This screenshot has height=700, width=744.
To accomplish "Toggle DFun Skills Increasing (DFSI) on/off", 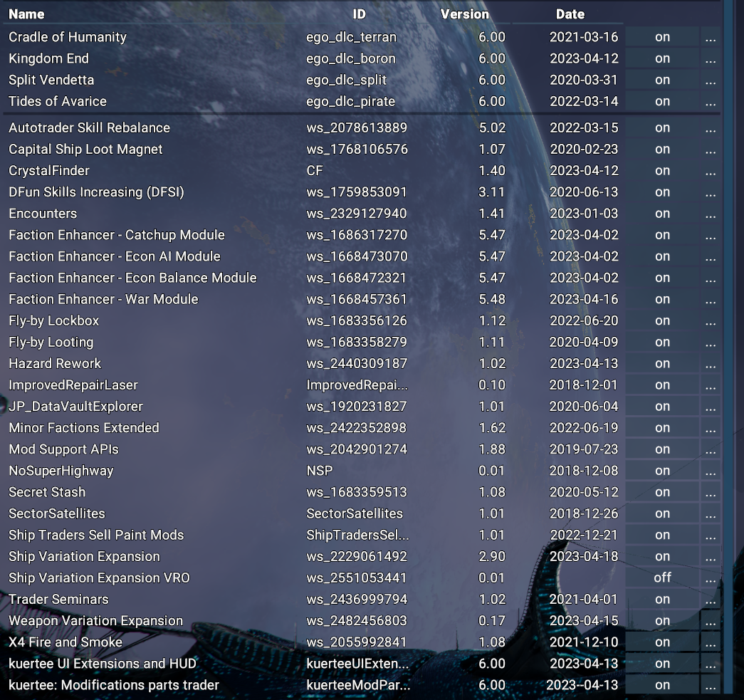I will point(662,192).
